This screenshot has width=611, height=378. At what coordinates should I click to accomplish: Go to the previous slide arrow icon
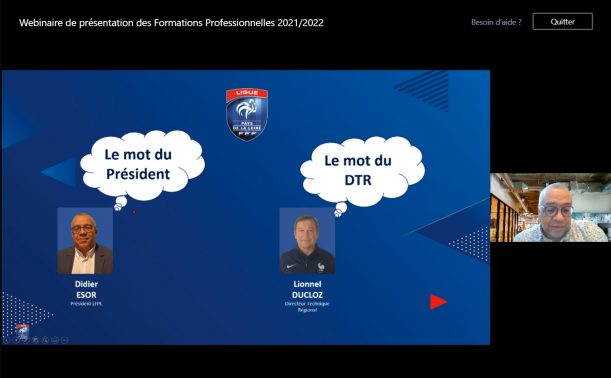(6, 340)
